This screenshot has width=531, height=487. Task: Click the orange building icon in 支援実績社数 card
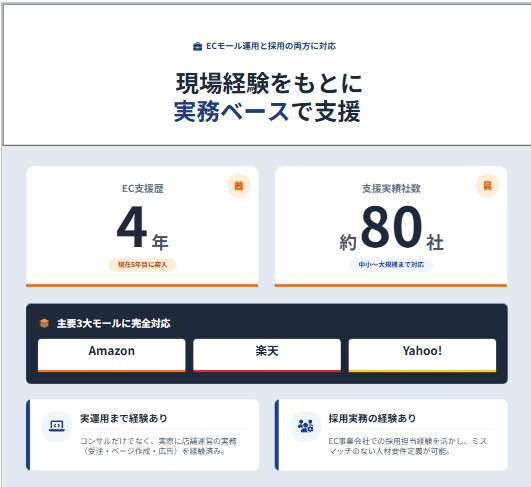click(x=487, y=186)
